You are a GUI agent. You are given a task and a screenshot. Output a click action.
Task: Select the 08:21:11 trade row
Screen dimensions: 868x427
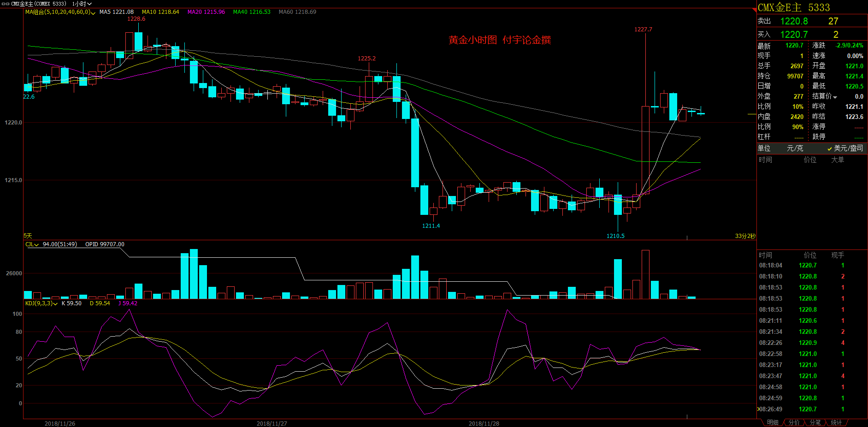coord(812,321)
